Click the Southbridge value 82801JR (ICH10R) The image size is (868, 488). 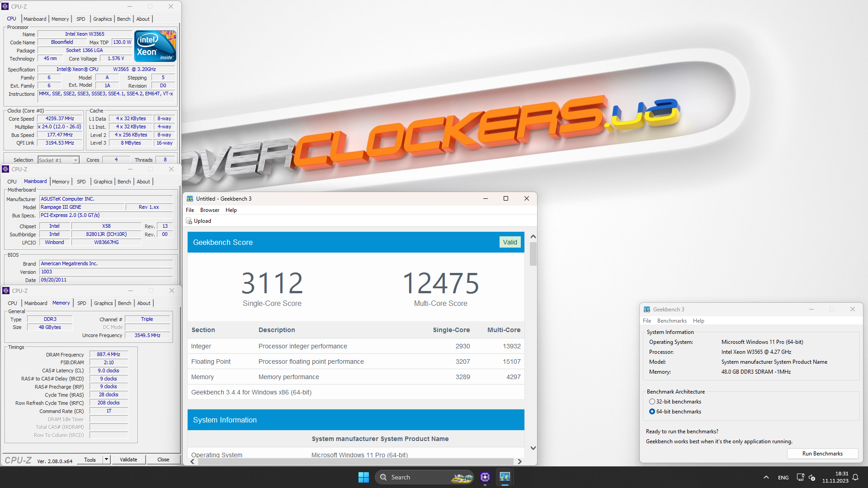coord(106,234)
